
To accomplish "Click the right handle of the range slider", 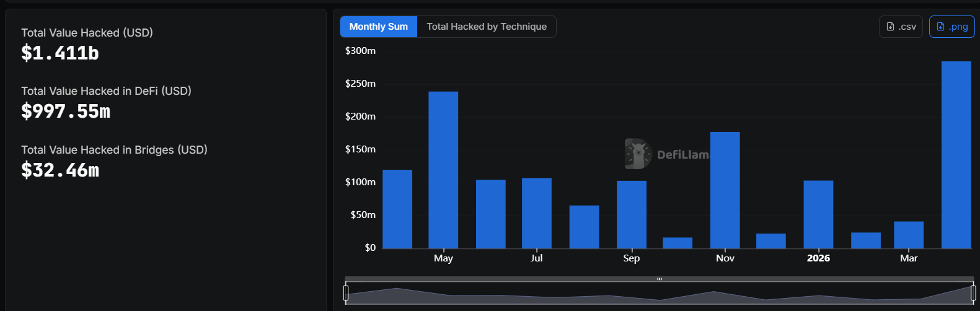I will [x=973, y=292].
